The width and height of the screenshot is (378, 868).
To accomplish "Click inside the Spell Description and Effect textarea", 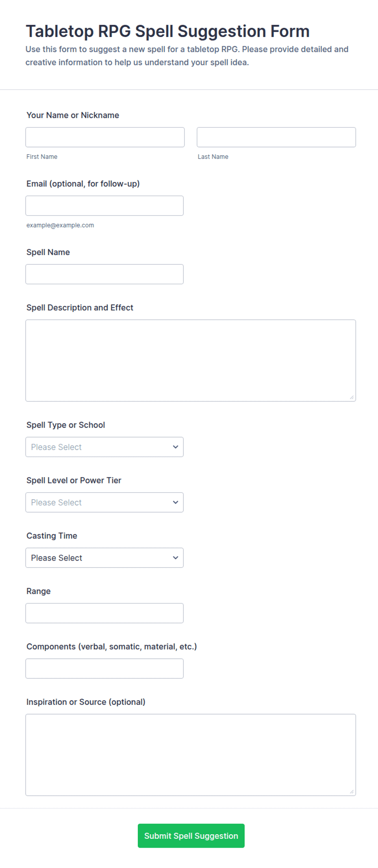I will click(191, 361).
